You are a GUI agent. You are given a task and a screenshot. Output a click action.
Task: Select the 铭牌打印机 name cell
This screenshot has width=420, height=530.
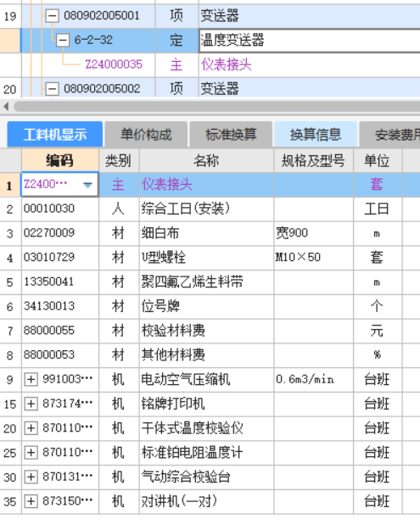click(206, 404)
